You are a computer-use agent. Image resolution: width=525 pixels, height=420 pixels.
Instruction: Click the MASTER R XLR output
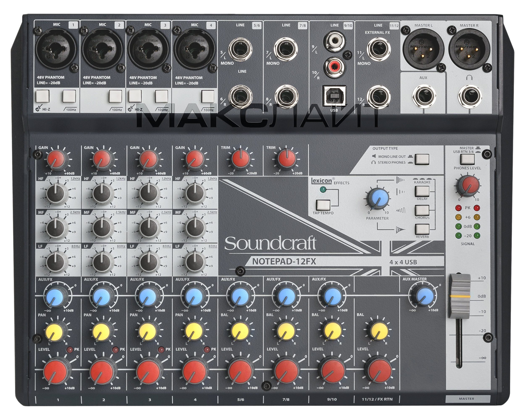(x=469, y=49)
